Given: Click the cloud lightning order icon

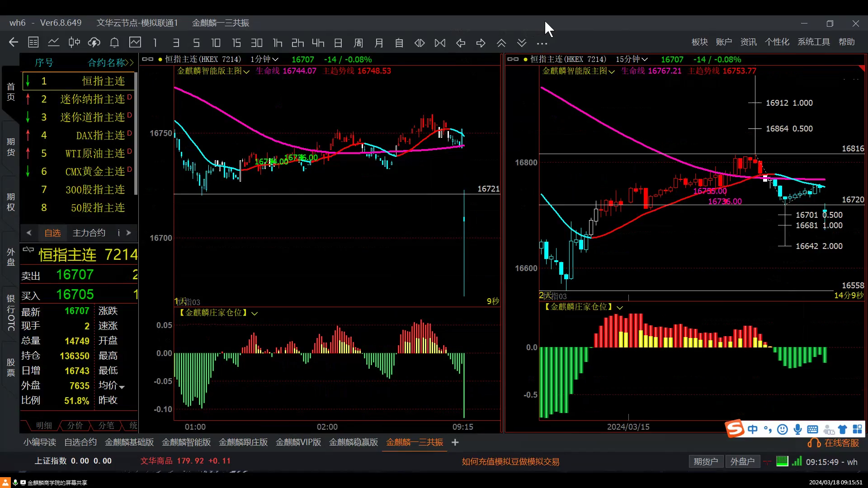Looking at the screenshot, I should click(x=94, y=42).
